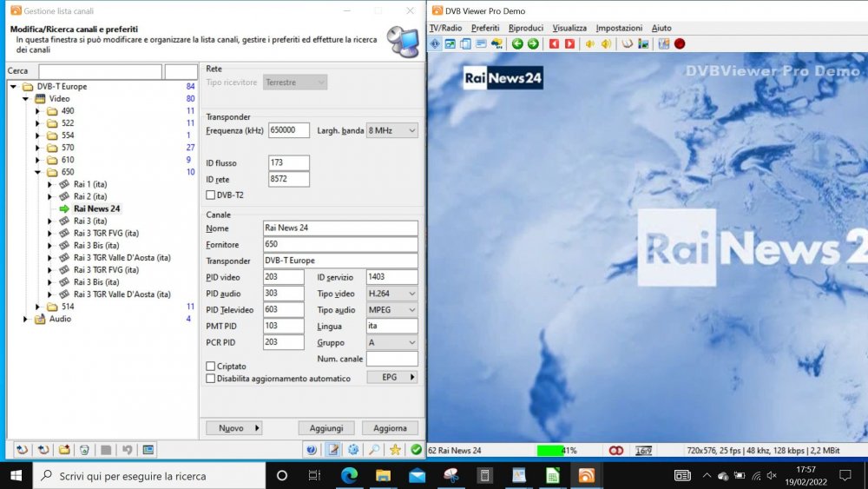This screenshot has width=868, height=489.
Task: Expand the Audio node in the tree
Action: coord(25,319)
